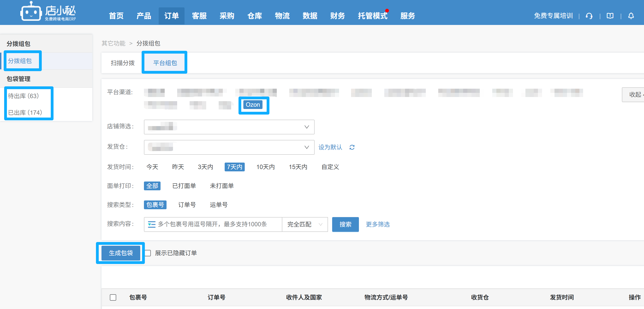Open the 店铺筛选 store dropdown
Viewport: 644px width, 309px height.
click(229, 127)
